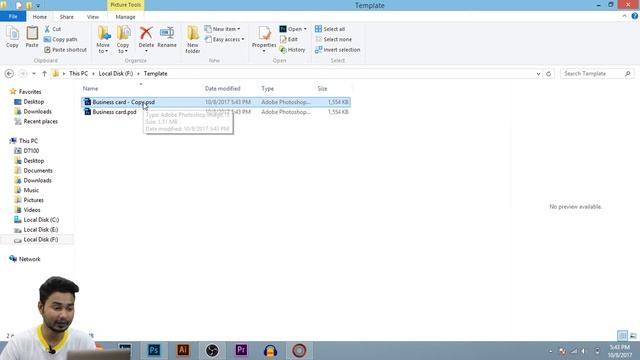The width and height of the screenshot is (640, 360).
Task: Click History in the Open group
Action: click(x=292, y=49)
